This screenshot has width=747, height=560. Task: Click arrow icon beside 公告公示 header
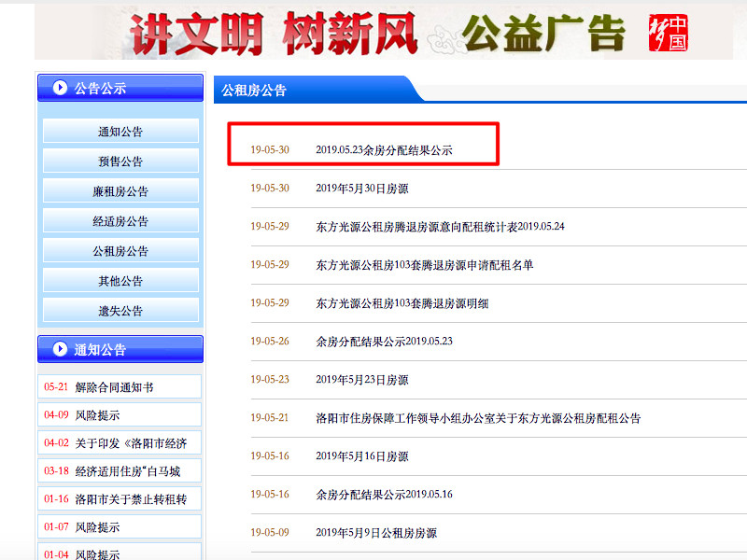[60, 88]
